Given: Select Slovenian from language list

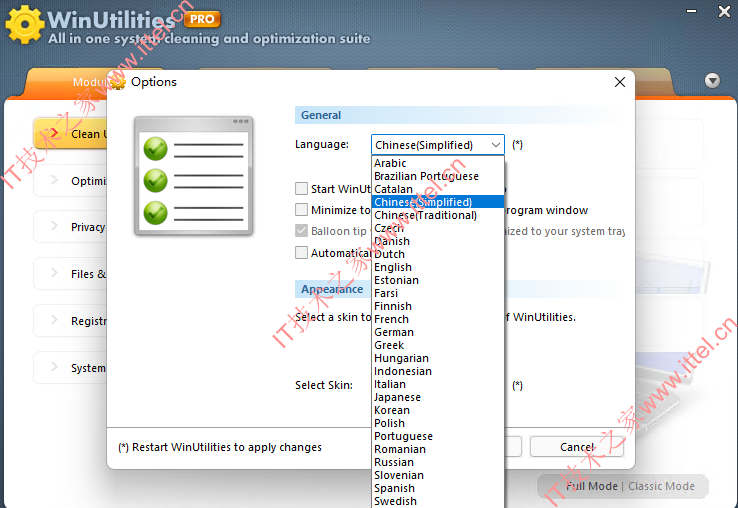Looking at the screenshot, I should (x=438, y=476).
